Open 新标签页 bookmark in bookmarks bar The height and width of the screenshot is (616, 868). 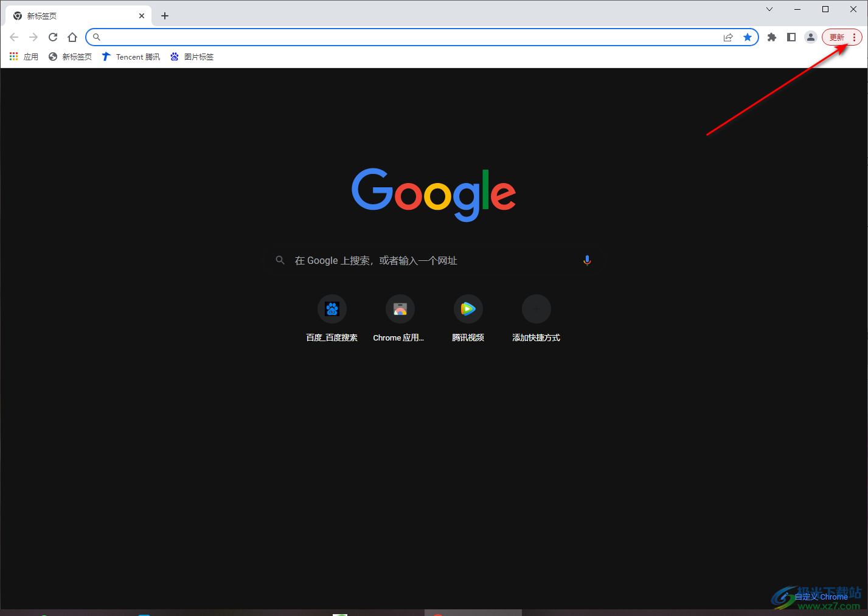[x=70, y=57]
